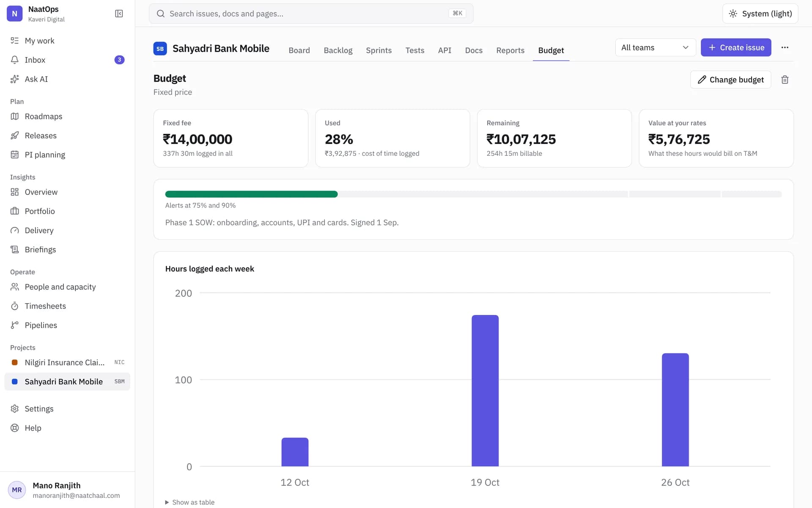The height and width of the screenshot is (508, 812).
Task: Click the Roadmaps map icon
Action: click(15, 116)
